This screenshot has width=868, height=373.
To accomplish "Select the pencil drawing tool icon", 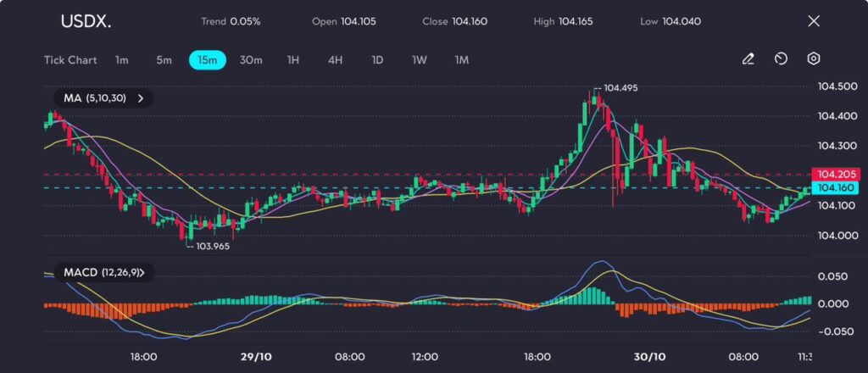I will tap(748, 59).
